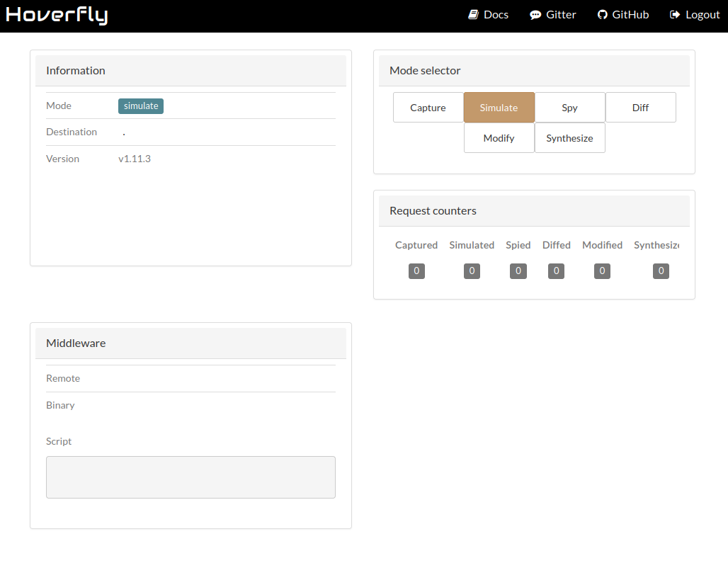
Task: Open the Gitter link text
Action: point(561,15)
